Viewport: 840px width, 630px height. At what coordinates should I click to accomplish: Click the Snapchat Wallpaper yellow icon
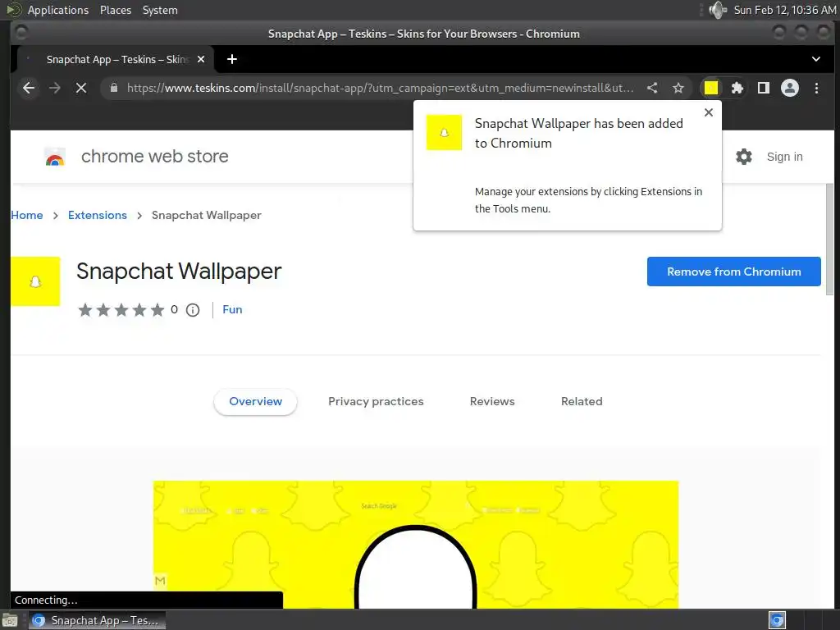35,281
